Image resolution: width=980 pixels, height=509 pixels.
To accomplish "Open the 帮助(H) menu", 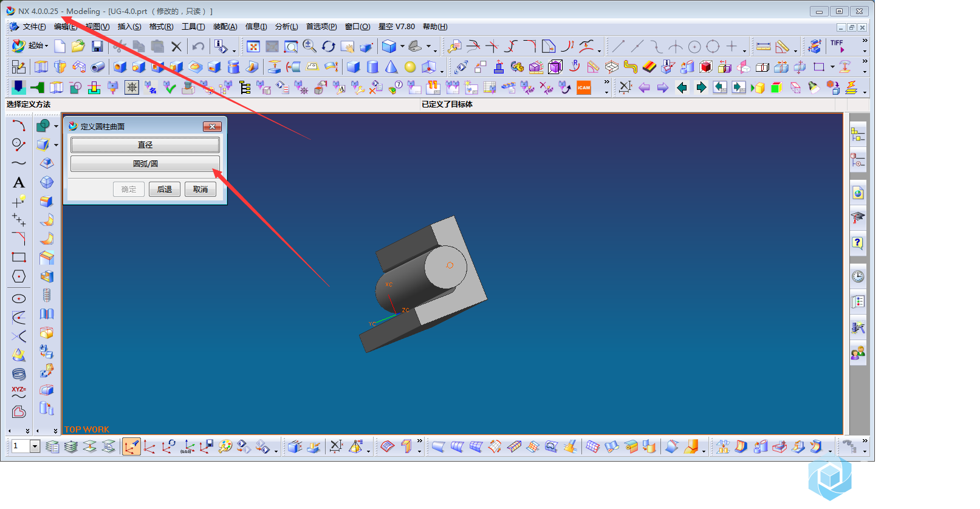I will tap(435, 27).
